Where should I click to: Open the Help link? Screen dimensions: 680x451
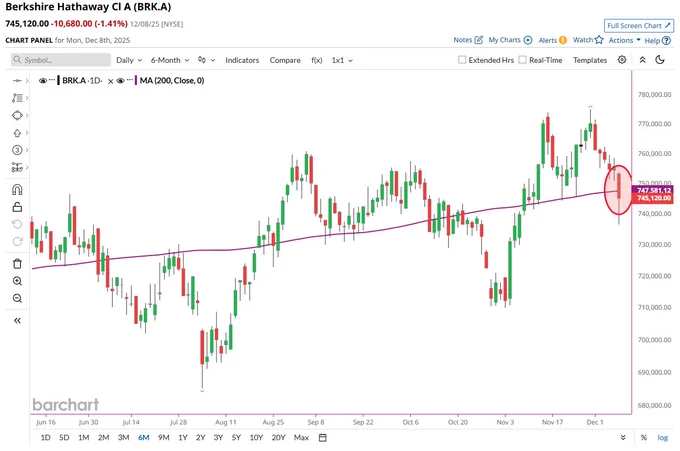click(x=657, y=40)
